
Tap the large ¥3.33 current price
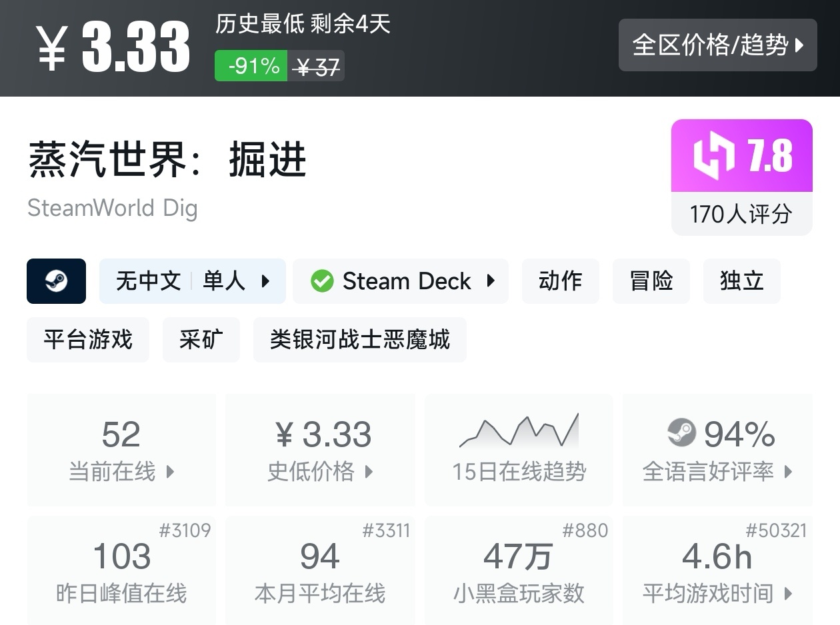[113, 46]
